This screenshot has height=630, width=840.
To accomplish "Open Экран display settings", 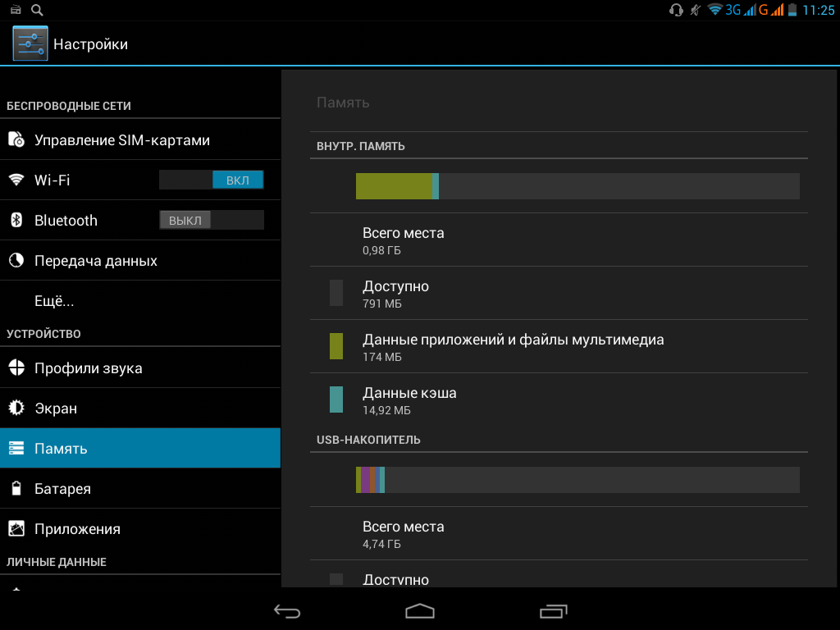I will pyautogui.click(x=140, y=408).
